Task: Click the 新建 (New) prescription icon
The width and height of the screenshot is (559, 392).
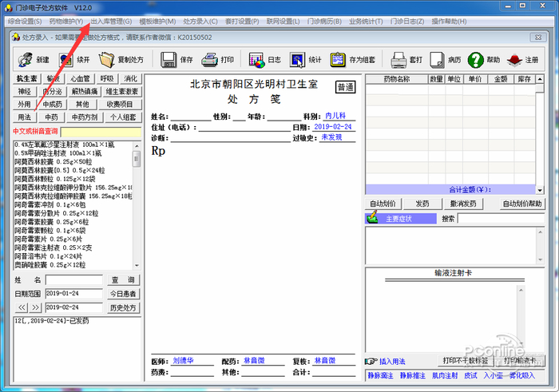Action: point(25,60)
